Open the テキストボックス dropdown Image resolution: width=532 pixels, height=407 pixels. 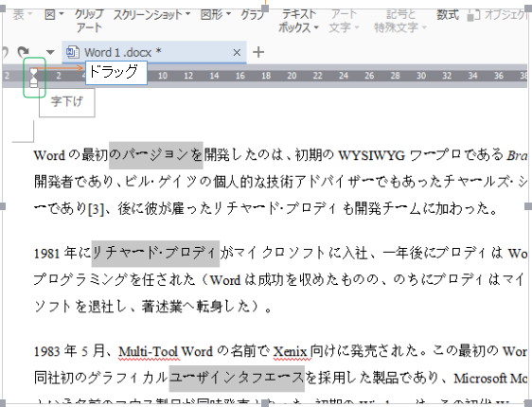(298, 21)
